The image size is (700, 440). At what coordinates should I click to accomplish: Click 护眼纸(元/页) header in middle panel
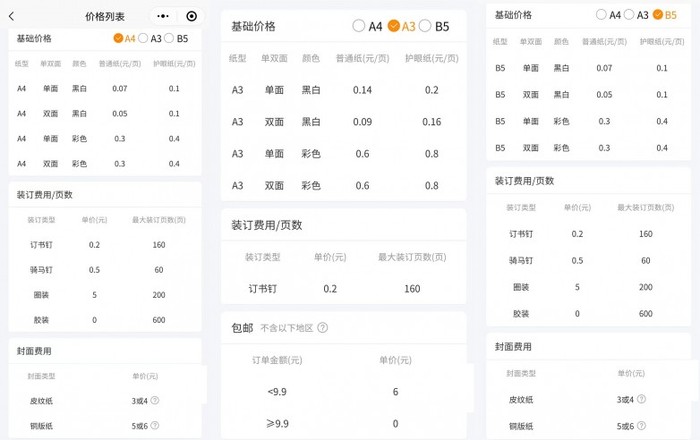(x=432, y=58)
